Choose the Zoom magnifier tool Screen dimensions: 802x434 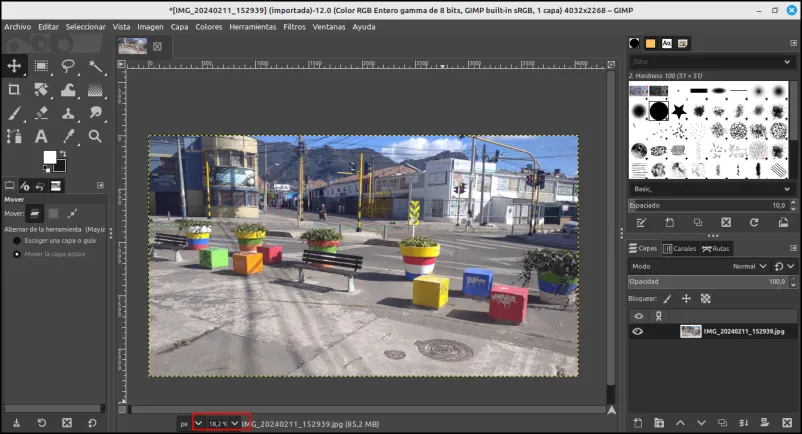pos(95,136)
